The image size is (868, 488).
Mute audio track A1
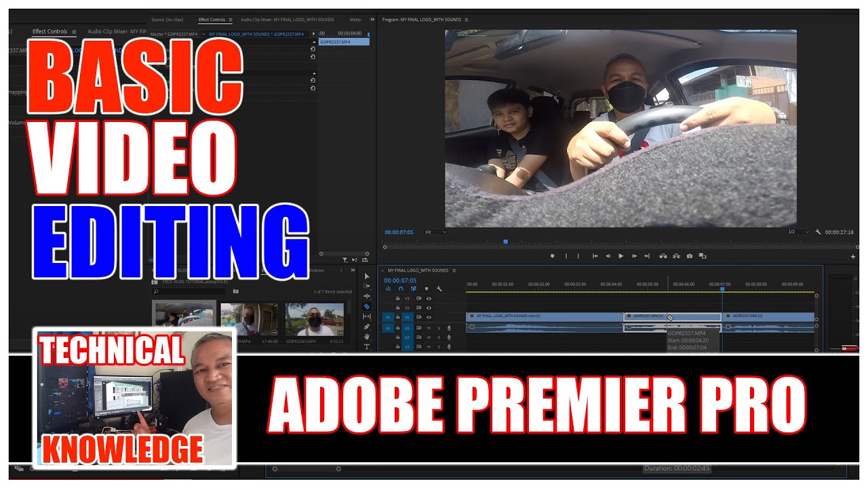point(429,328)
